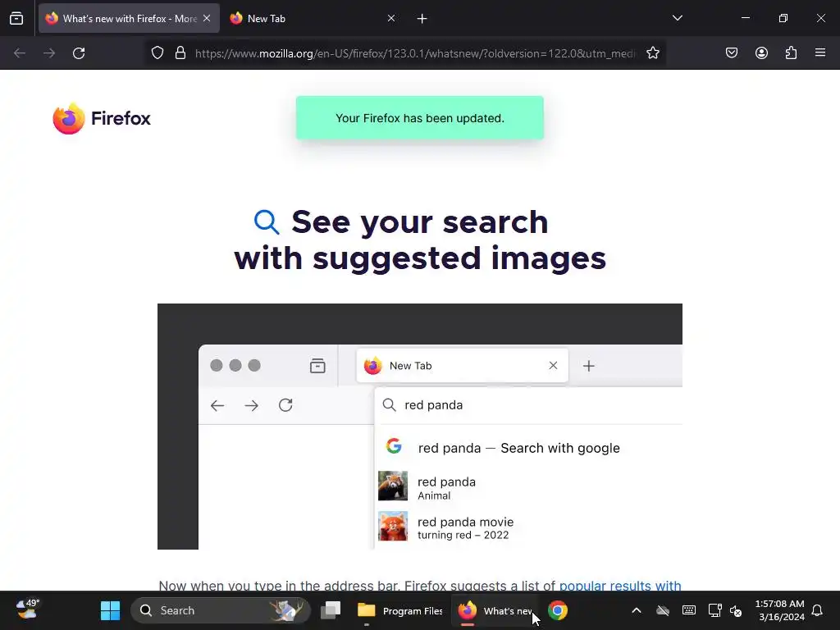Screen dimensions: 840x630
Task: Switch to the What's new with Firefox tab
Action: click(x=129, y=19)
